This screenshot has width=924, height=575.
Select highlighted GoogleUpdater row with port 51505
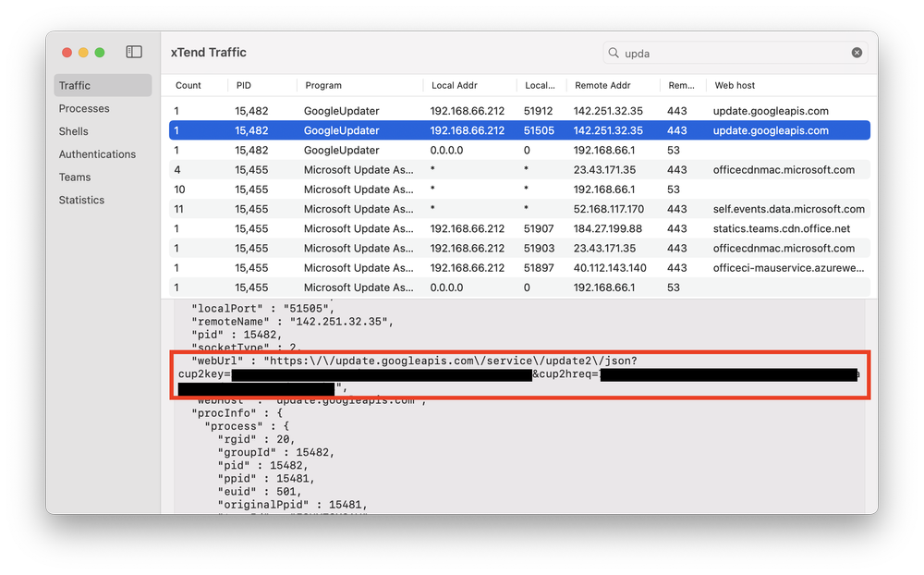point(519,130)
